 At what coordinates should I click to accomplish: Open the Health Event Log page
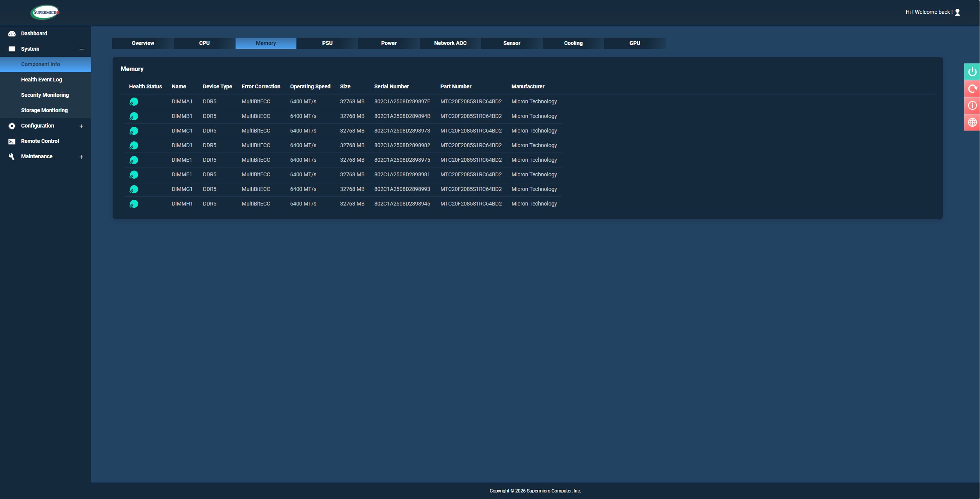click(41, 80)
